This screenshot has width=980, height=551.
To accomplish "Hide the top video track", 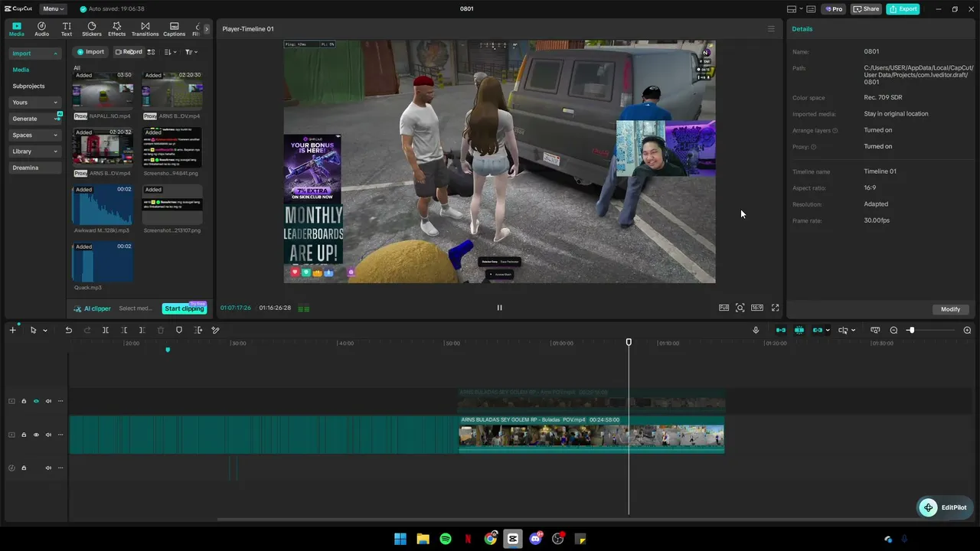I will 36,401.
